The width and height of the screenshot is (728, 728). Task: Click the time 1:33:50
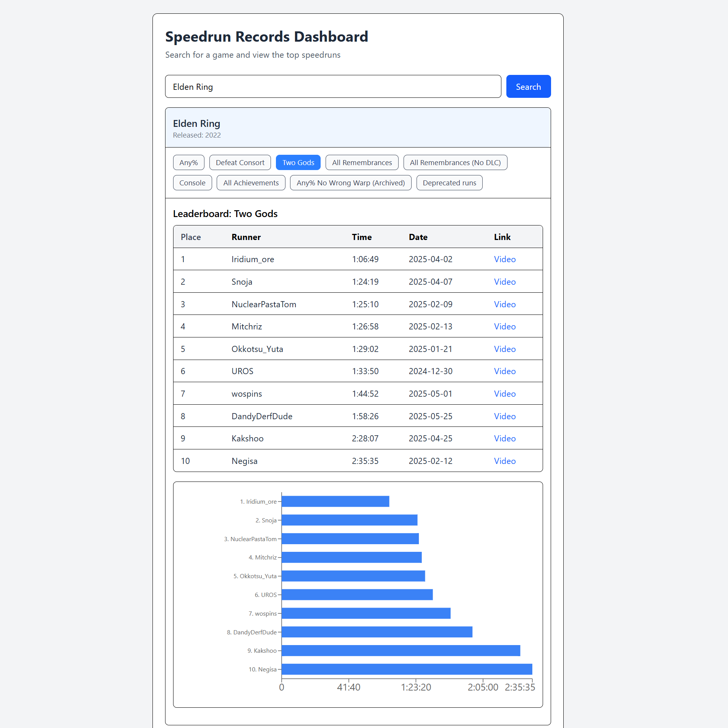pyautogui.click(x=365, y=371)
